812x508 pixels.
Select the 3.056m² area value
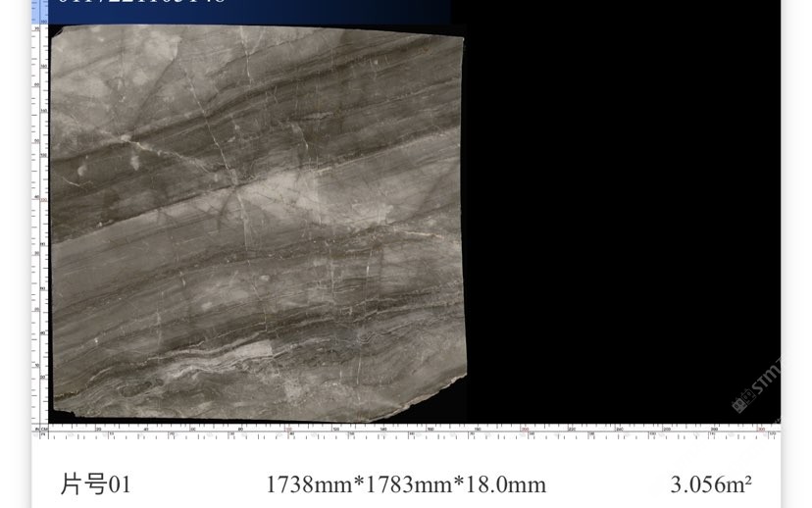(711, 484)
